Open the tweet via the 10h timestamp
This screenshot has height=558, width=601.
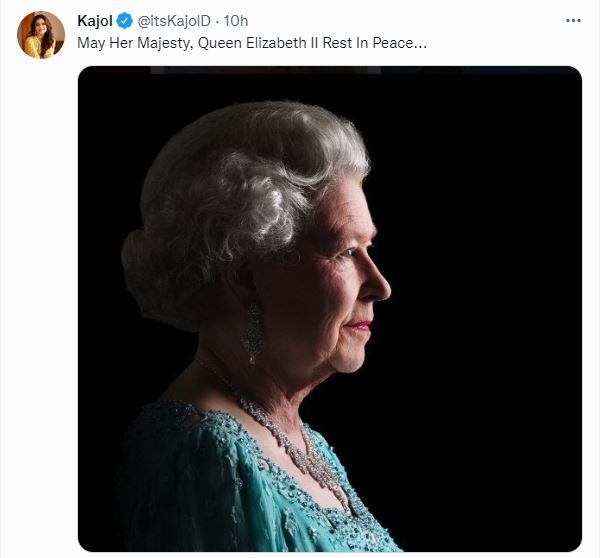[236, 21]
